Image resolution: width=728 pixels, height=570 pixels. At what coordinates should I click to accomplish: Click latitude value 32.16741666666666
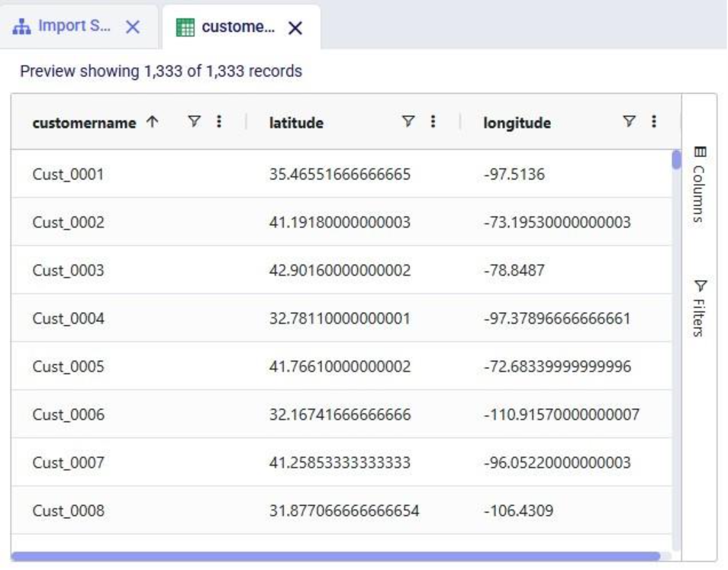[x=340, y=414]
